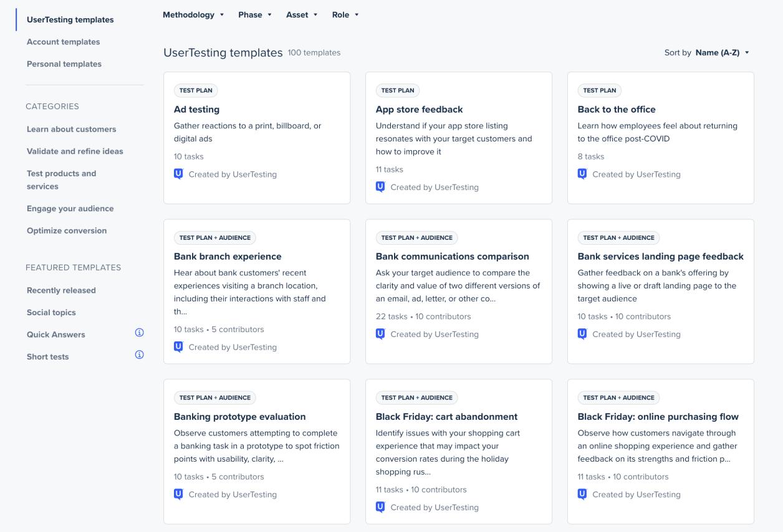Change sort order via Name (A-Z) dropdown
The height and width of the screenshot is (532, 783).
point(722,53)
